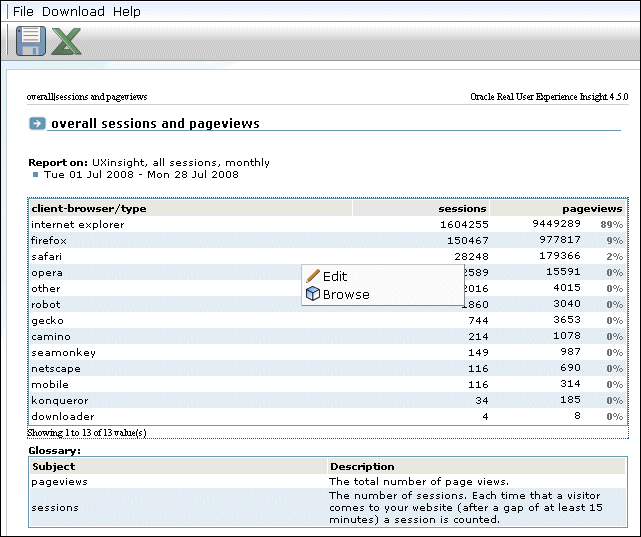
Task: Open the Download menu
Action: [73, 11]
